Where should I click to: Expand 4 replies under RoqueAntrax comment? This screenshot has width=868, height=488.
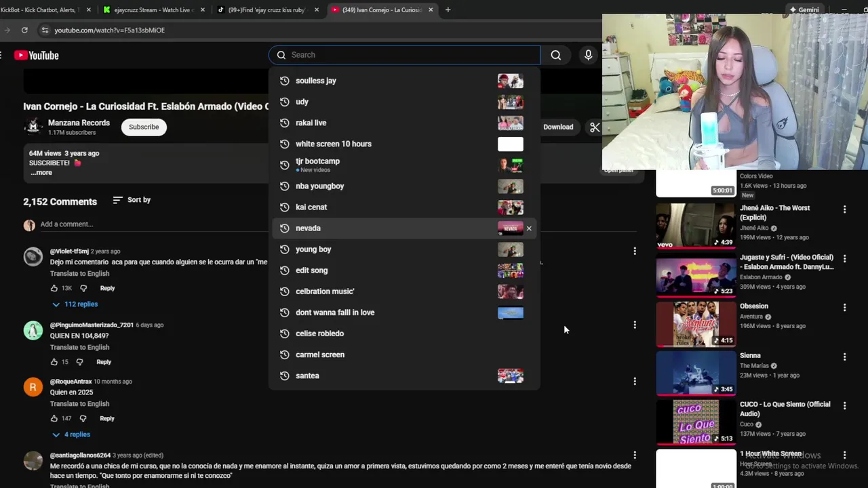tap(71, 434)
